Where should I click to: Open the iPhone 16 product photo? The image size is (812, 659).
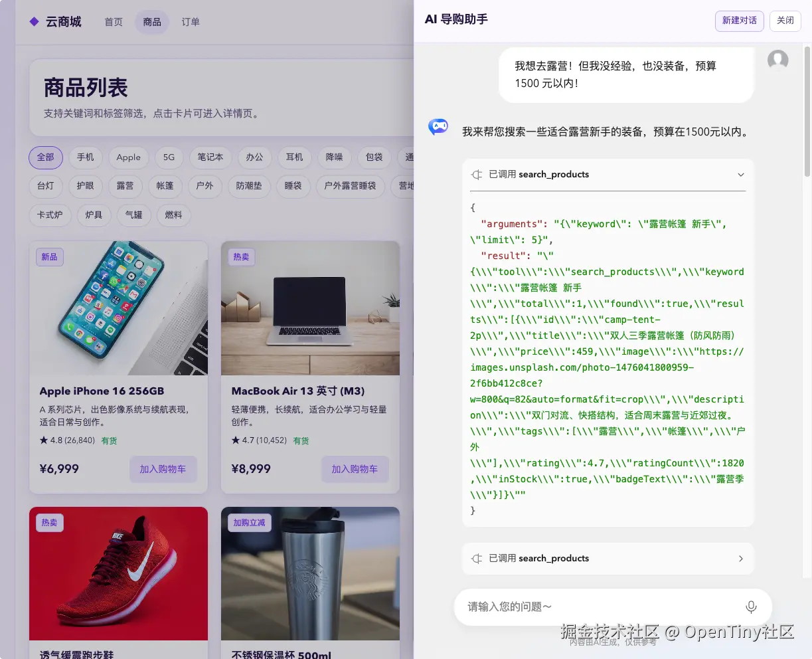pos(119,308)
